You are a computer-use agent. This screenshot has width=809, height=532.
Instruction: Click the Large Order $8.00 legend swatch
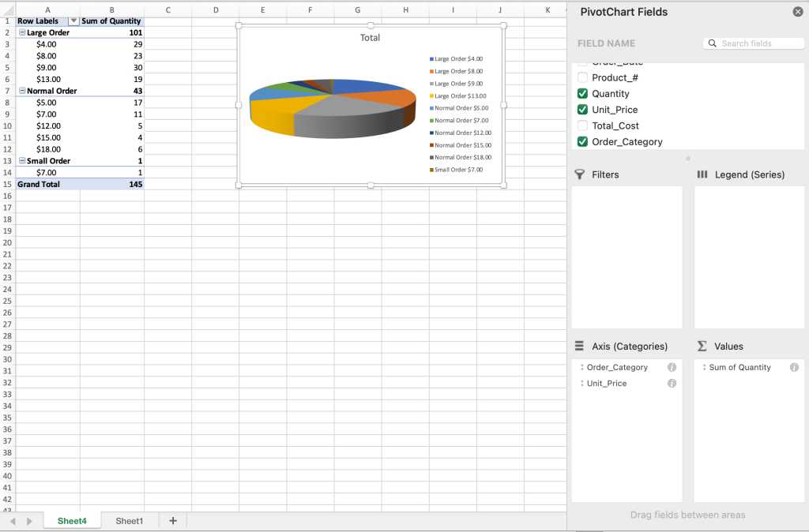tap(431, 72)
